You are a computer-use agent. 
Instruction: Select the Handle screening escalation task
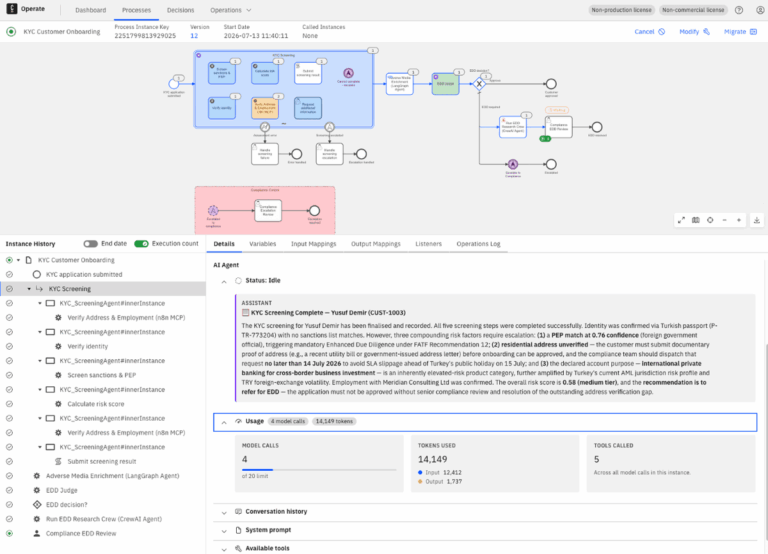click(x=329, y=154)
